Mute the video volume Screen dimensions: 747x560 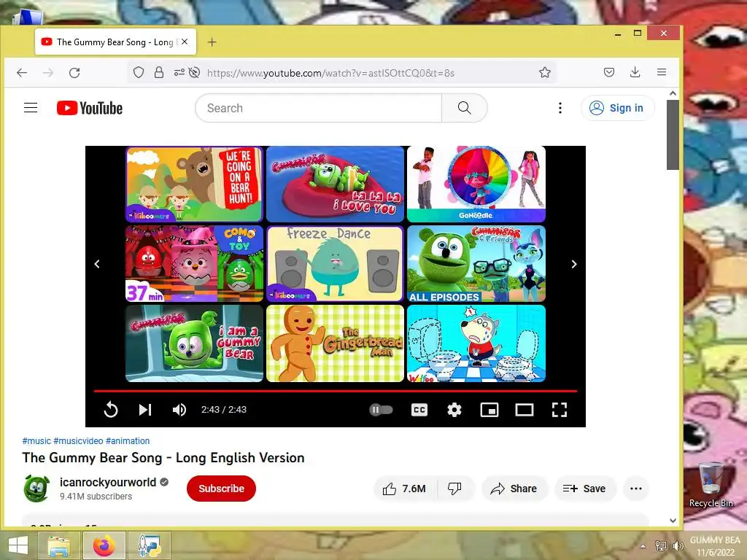pos(179,410)
